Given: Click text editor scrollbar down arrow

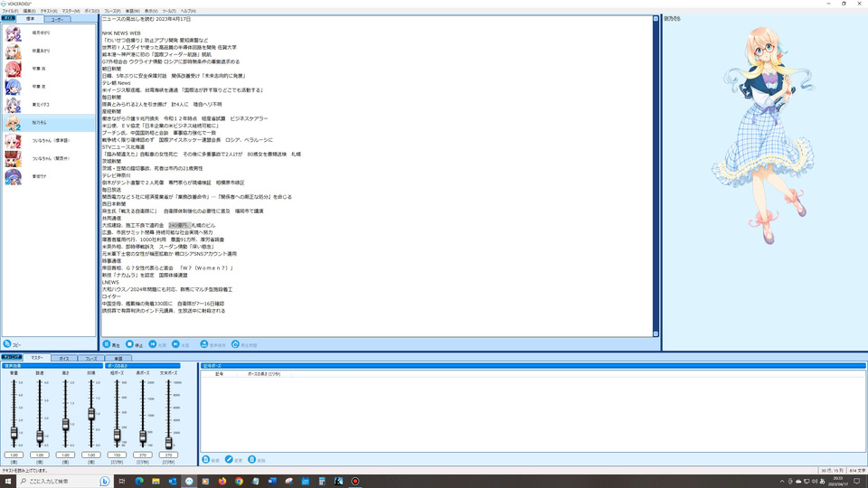Looking at the screenshot, I should tap(656, 333).
